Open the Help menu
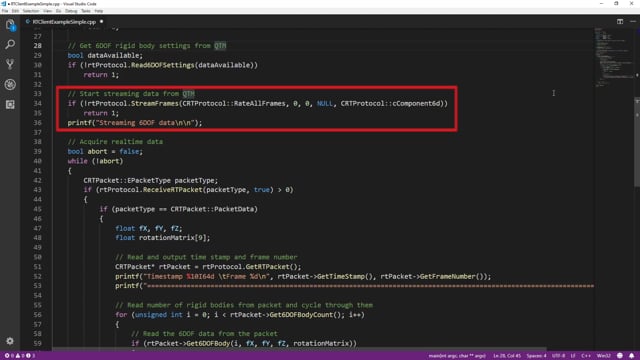The width and height of the screenshot is (640, 360). click(99, 11)
